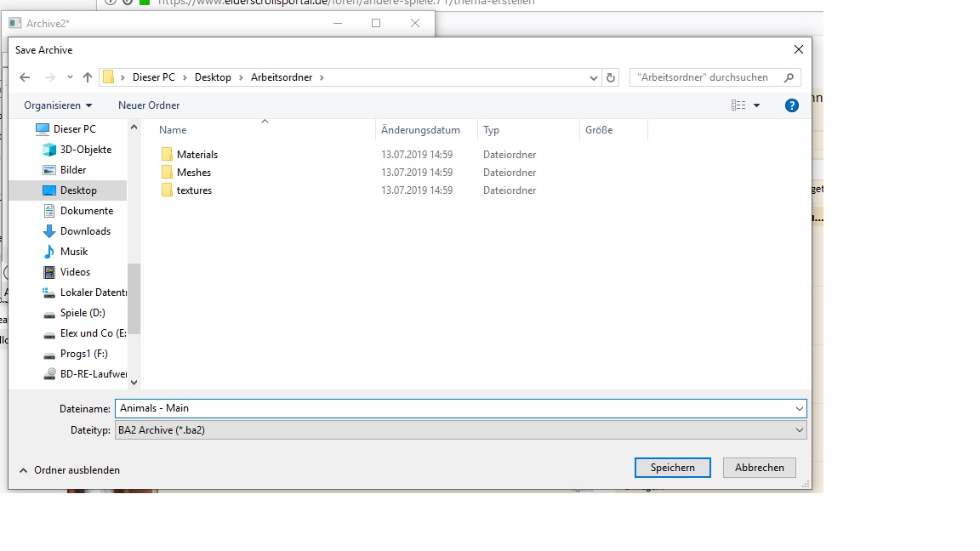Click the up one level arrow
This screenshot has width=980, height=551.
pyautogui.click(x=87, y=77)
